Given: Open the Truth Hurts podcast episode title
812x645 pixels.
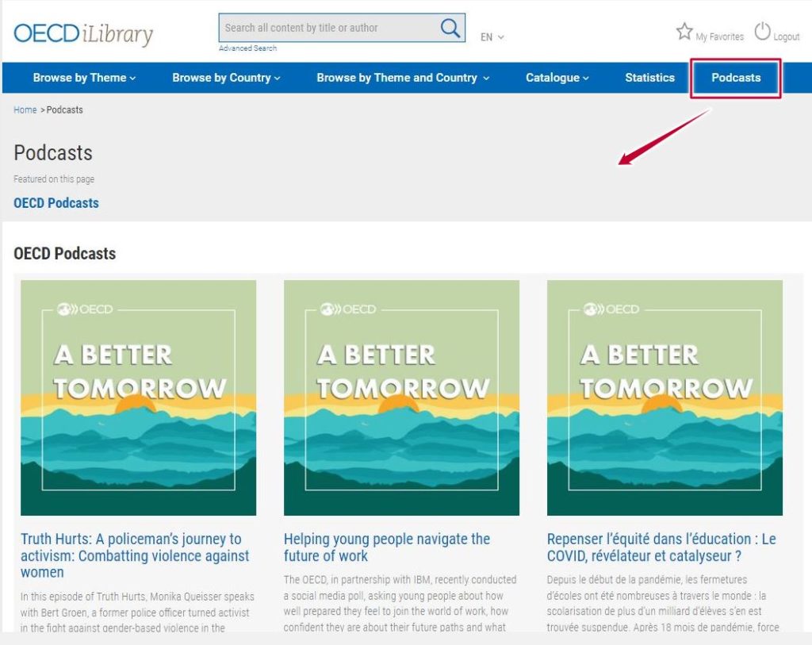Looking at the screenshot, I should 135,555.
